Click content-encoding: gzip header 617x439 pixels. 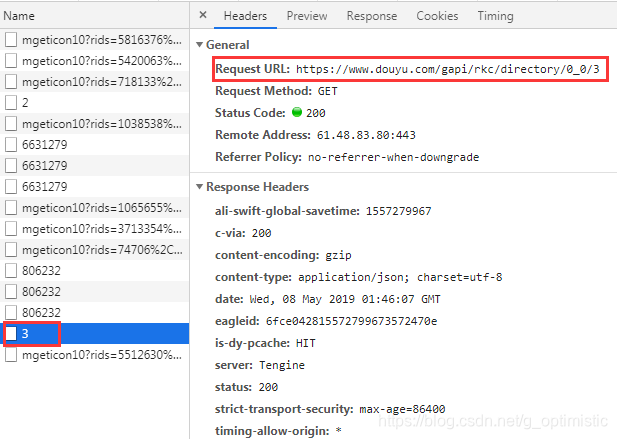[283, 255]
